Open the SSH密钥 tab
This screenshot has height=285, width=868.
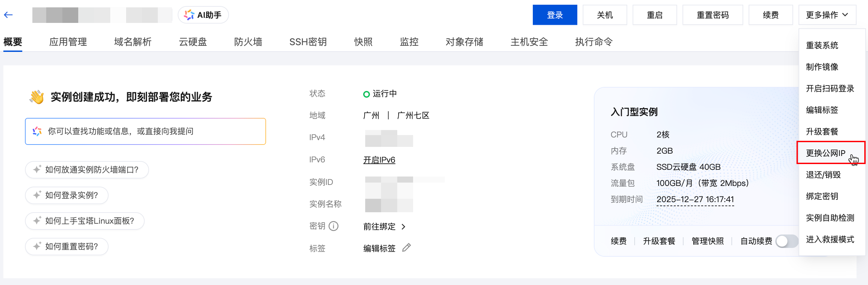[308, 42]
